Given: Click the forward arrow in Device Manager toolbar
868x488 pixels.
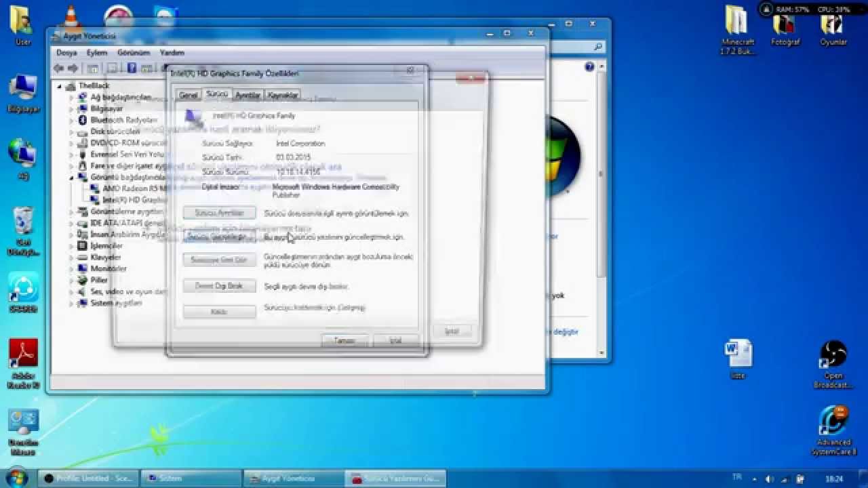Looking at the screenshot, I should (x=73, y=68).
